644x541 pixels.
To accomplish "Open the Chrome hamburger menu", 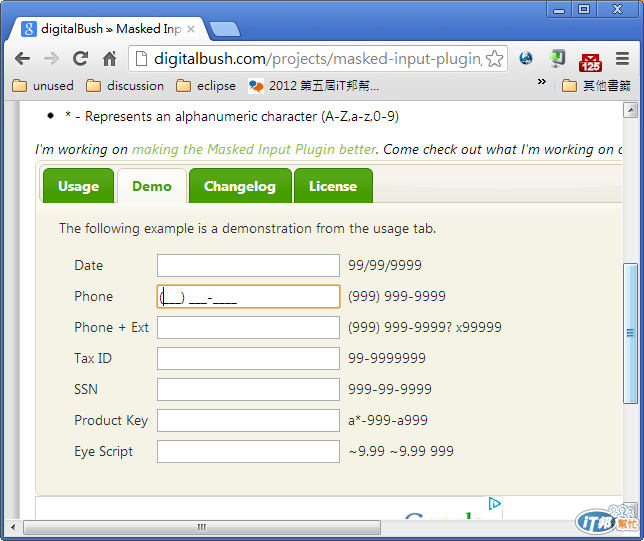I will (623, 59).
